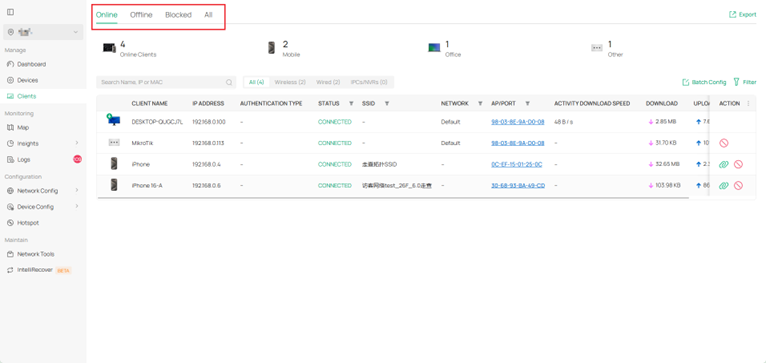Click IP address 192.168.0.113
The width and height of the screenshot is (766, 363).
click(208, 143)
